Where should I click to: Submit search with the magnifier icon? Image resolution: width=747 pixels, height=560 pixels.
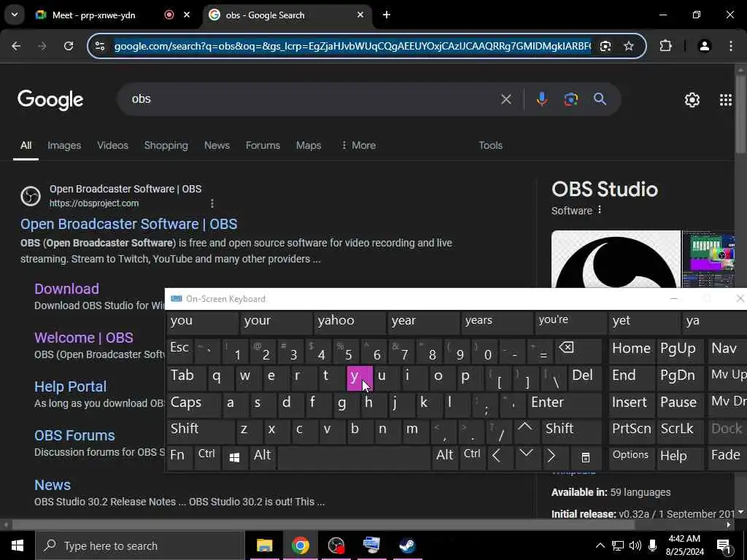tap(600, 99)
